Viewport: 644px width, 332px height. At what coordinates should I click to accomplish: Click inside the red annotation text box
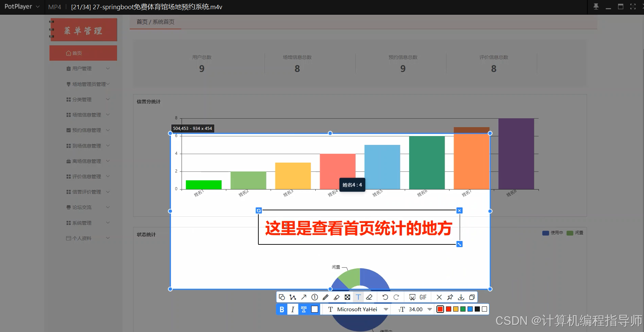(x=359, y=228)
